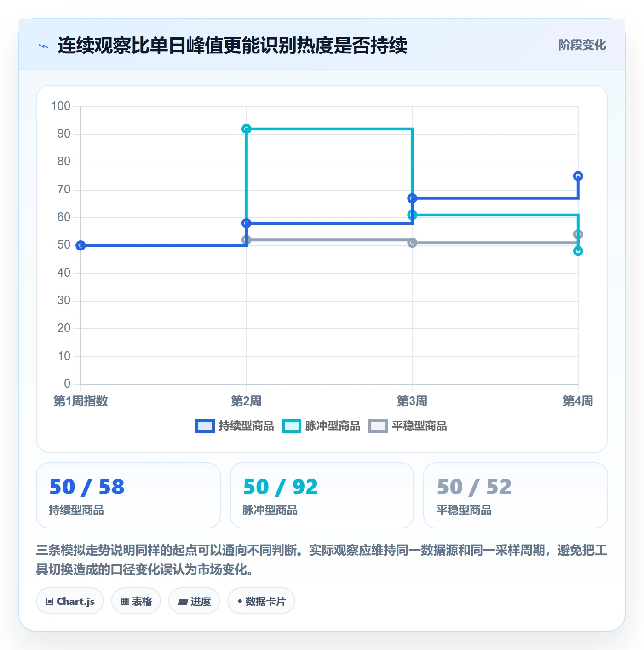The width and height of the screenshot is (644, 650).
Task: Click the 脉冲型 week 4 point at 48
Action: click(578, 251)
